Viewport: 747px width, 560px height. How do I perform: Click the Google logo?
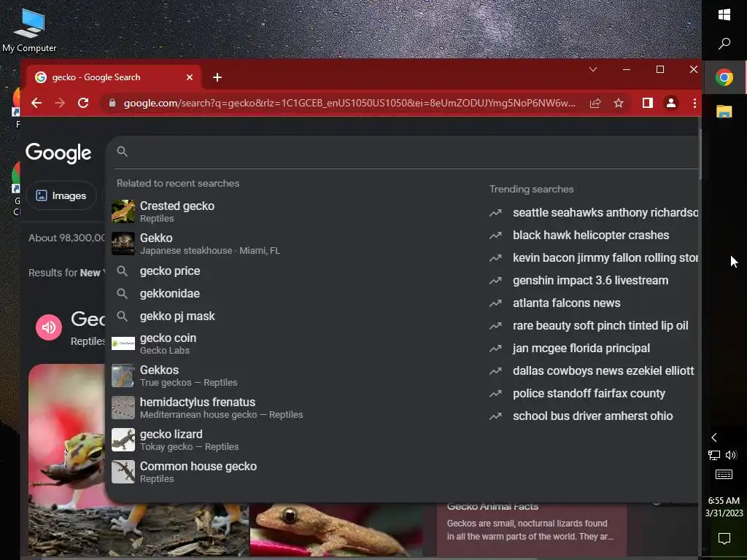58,153
